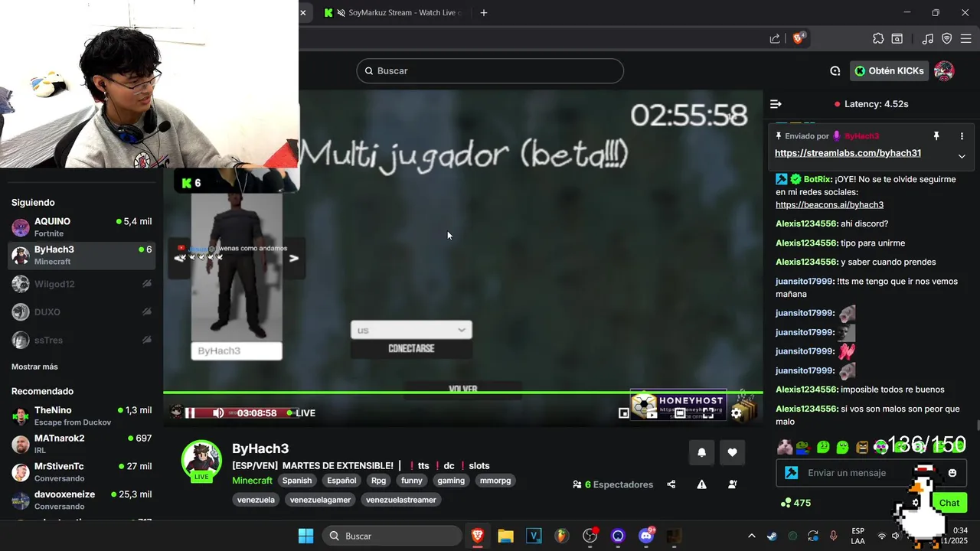Toggle theater mode in video player

[x=680, y=413]
